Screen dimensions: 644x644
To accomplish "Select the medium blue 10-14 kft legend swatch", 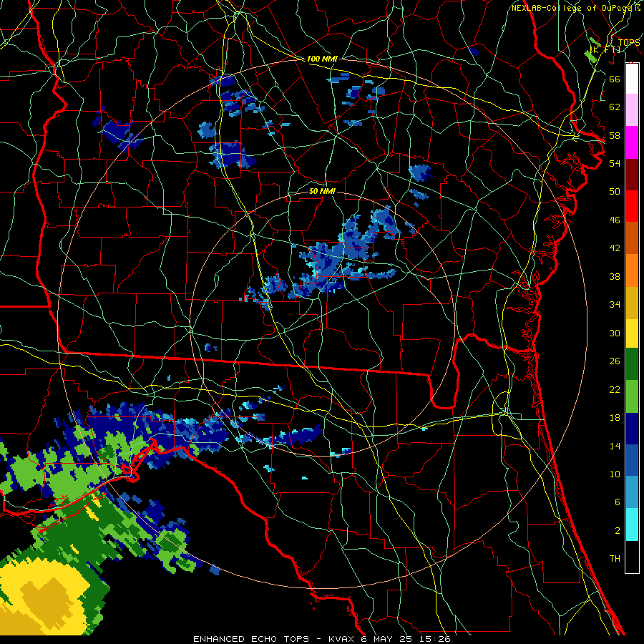I will click(x=632, y=460).
